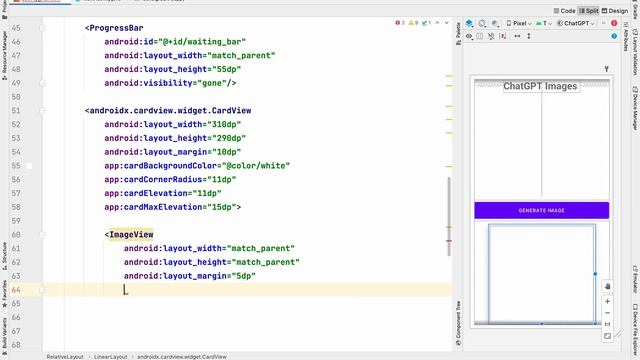Open the Favorites tool window

coord(4,293)
